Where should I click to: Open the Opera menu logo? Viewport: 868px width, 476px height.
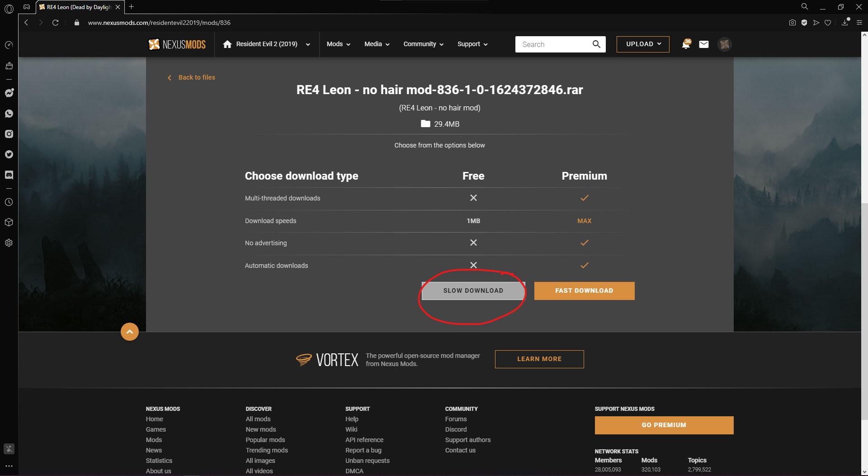tap(9, 8)
